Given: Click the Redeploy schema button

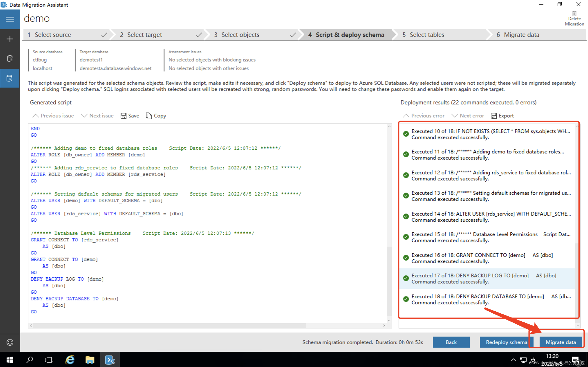Looking at the screenshot, I should tap(506, 342).
